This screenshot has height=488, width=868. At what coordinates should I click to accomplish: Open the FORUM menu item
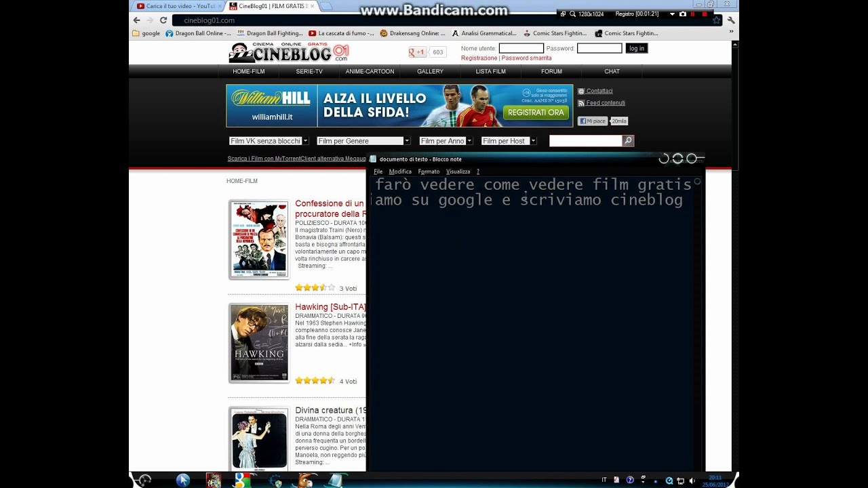coord(551,71)
